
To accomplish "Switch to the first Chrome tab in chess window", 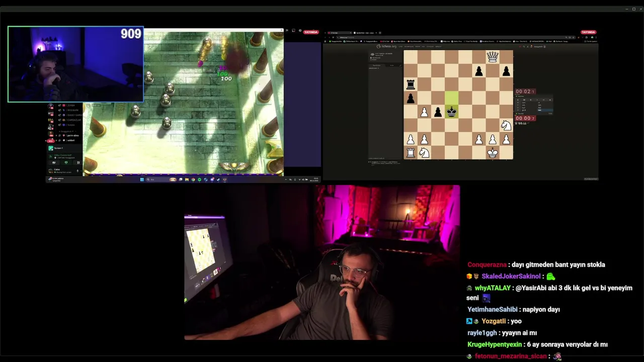I will point(339,33).
